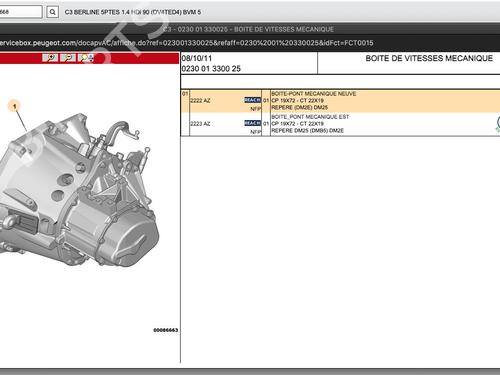Viewport: 500px width, 375px height.
Task: Zoom in on the gearbox diagram
Action: coord(50,58)
